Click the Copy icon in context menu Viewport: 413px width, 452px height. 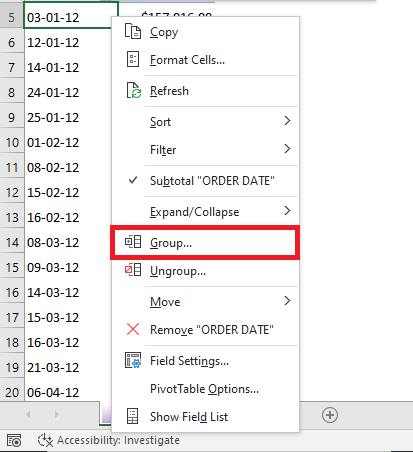(133, 32)
